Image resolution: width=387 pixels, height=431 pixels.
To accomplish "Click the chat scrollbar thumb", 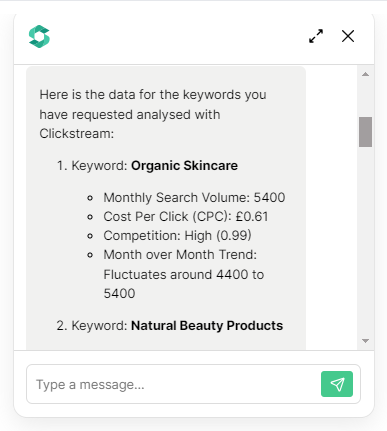I will tap(365, 132).
